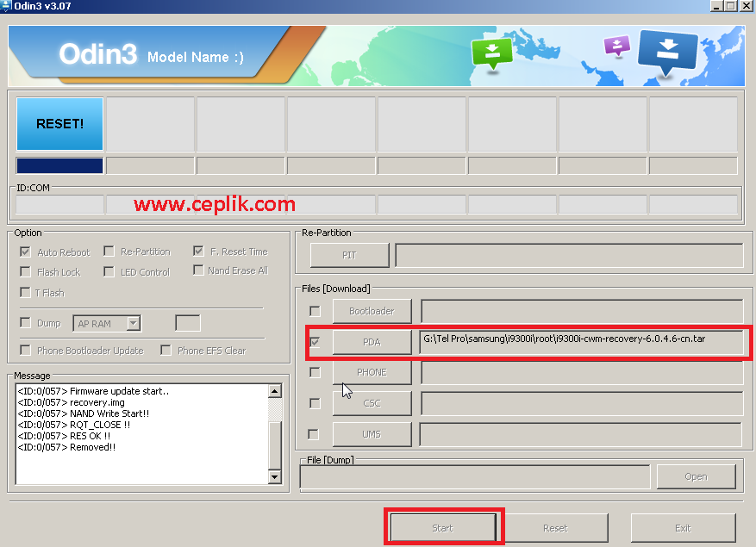Enable the Nand Erase All checkbox
This screenshot has height=547, width=756.
tap(198, 270)
